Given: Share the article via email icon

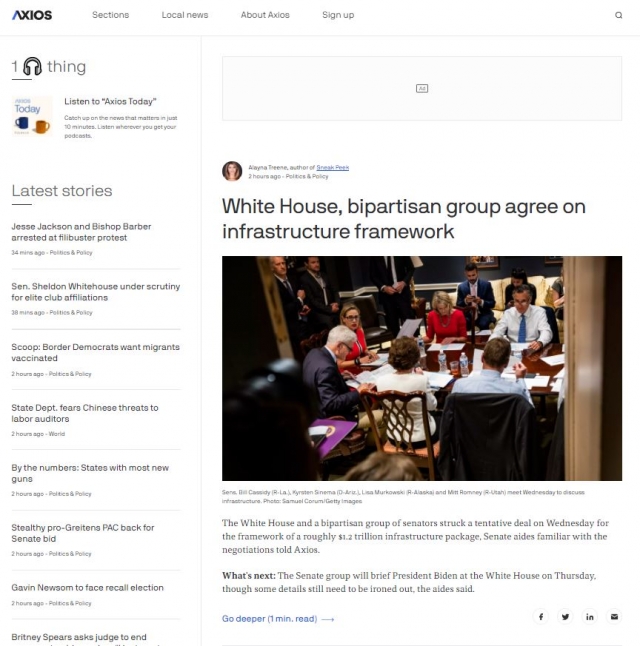Looking at the screenshot, I should 614,617.
